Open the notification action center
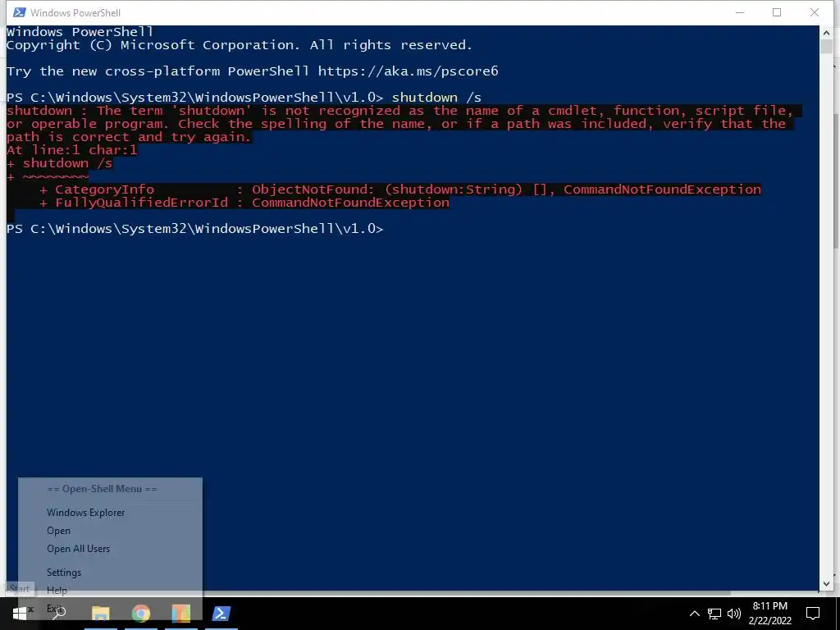The image size is (840, 630). coord(813,614)
